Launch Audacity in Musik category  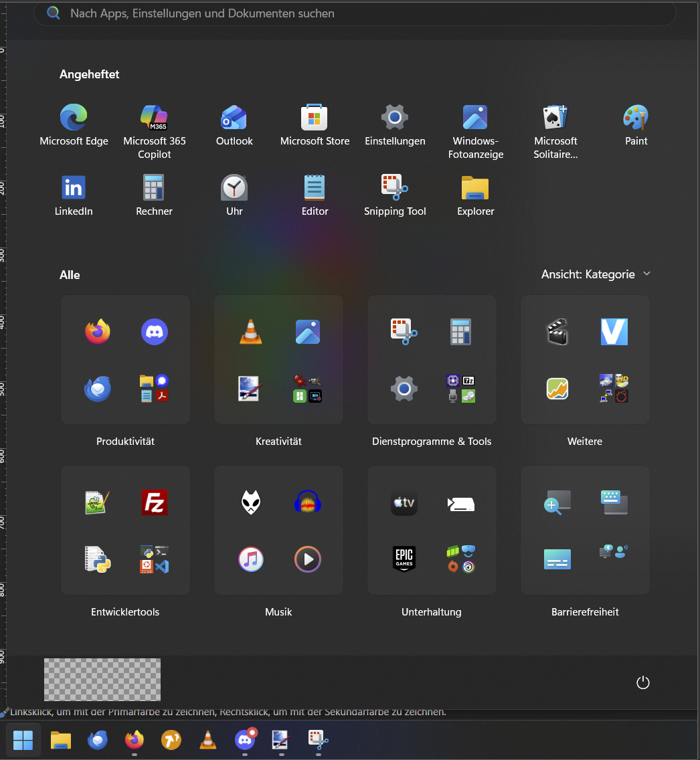pyautogui.click(x=307, y=502)
